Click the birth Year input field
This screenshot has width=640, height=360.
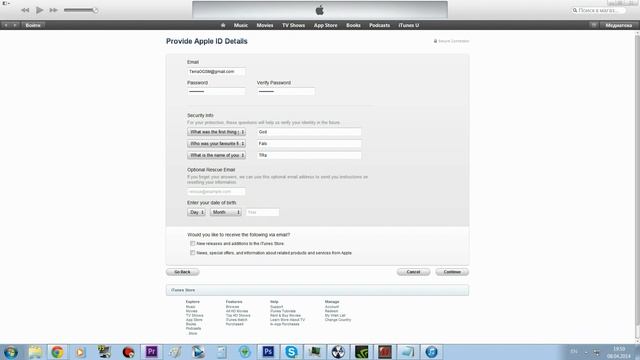[x=262, y=212]
